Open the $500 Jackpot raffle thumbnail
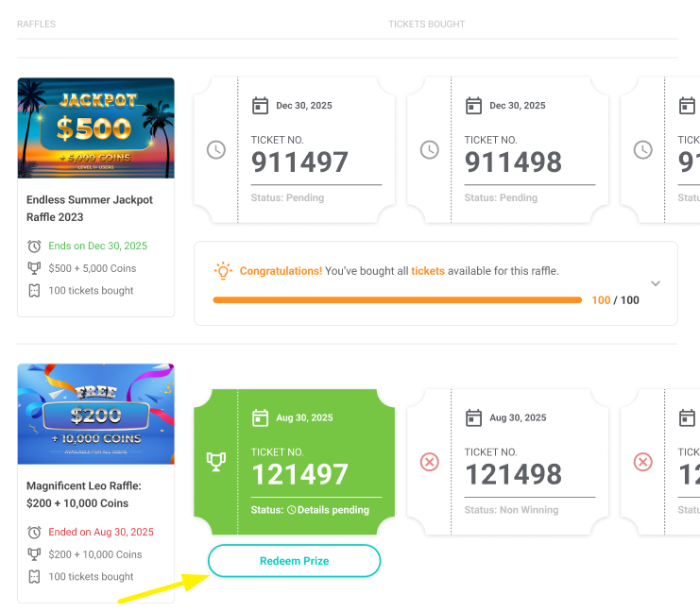 coord(95,127)
